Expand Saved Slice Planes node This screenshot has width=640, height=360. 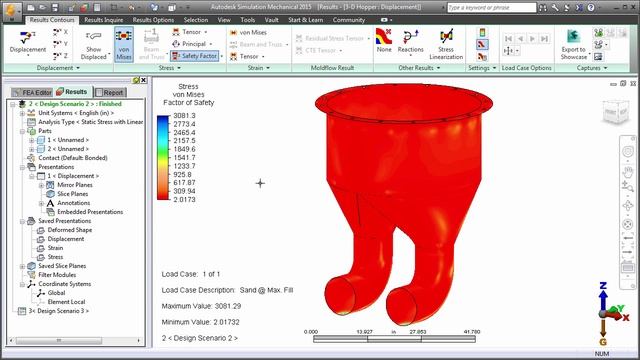(x=22, y=266)
